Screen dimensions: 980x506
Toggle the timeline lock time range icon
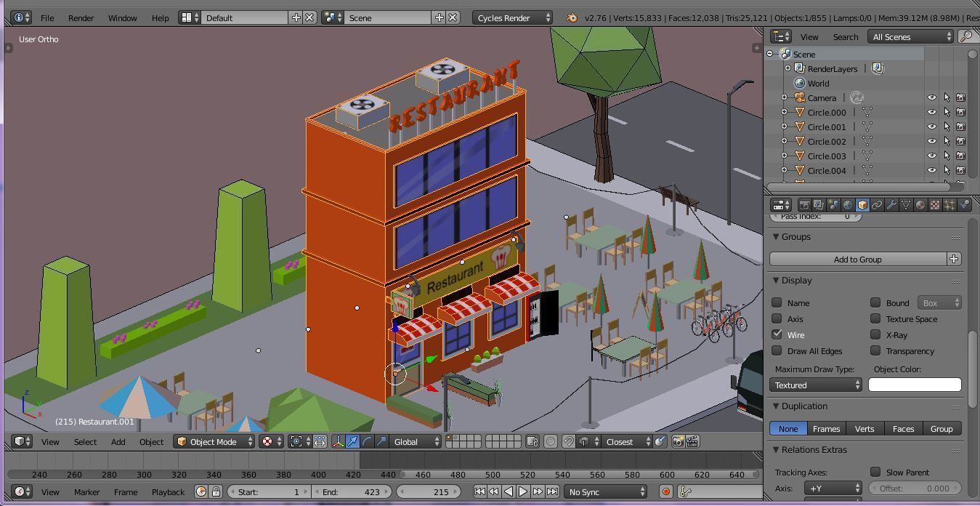click(216, 491)
